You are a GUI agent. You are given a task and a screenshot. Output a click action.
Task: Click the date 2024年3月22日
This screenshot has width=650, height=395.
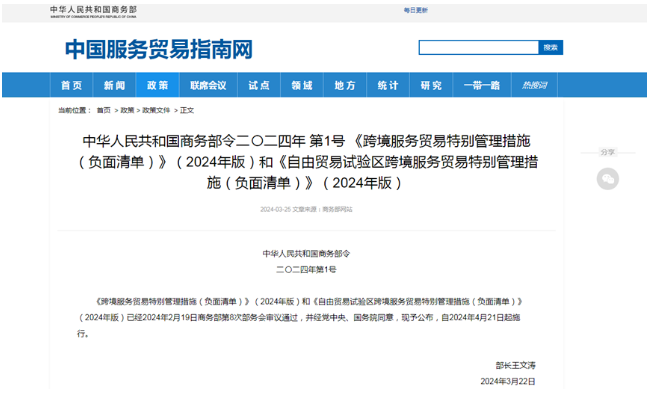pos(508,381)
